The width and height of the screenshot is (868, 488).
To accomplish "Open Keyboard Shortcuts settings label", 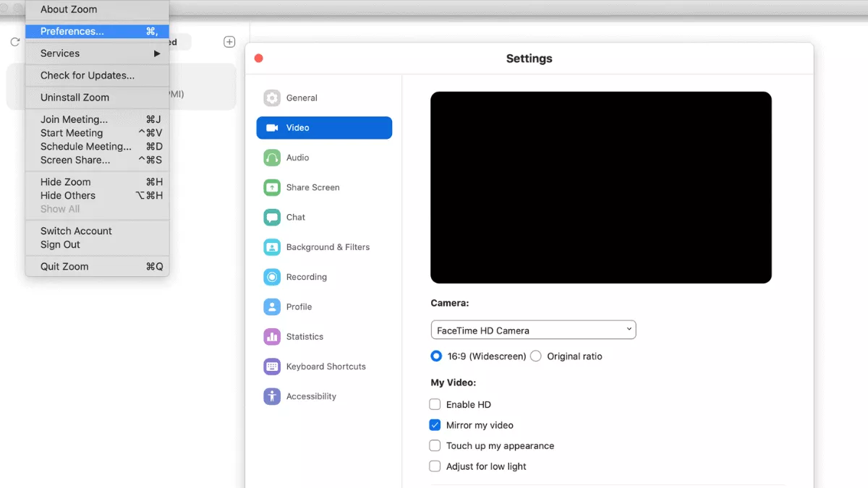I will [326, 367].
